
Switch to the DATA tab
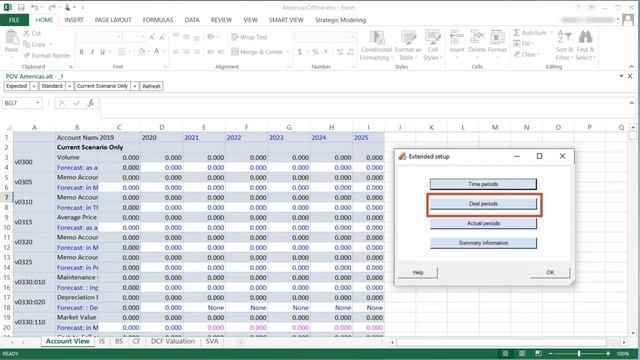192,20
